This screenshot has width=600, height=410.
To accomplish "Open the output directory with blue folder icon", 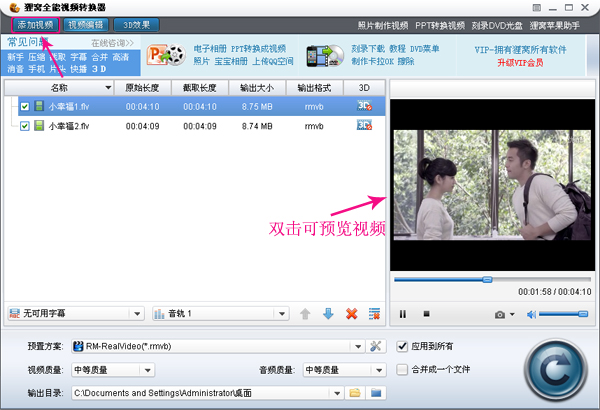I will pyautogui.click(x=376, y=393).
